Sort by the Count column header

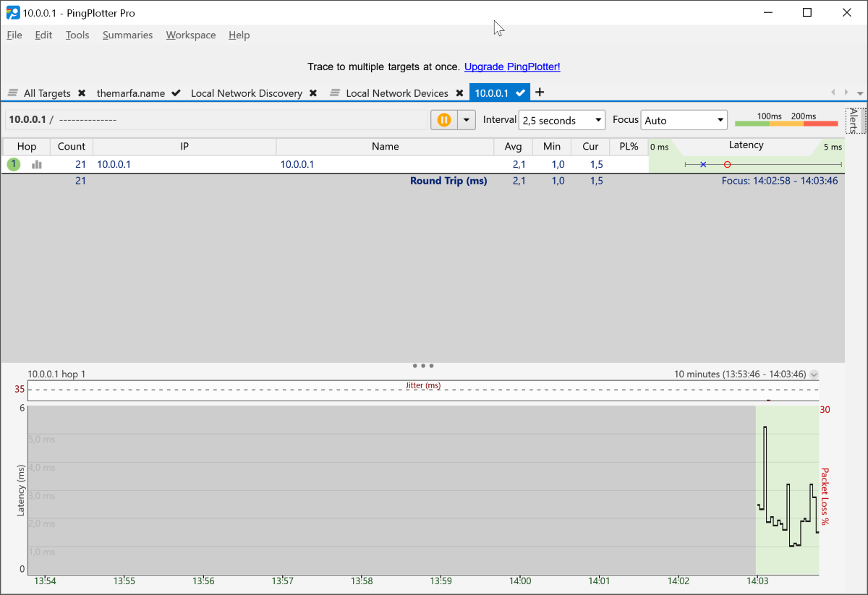pos(72,146)
